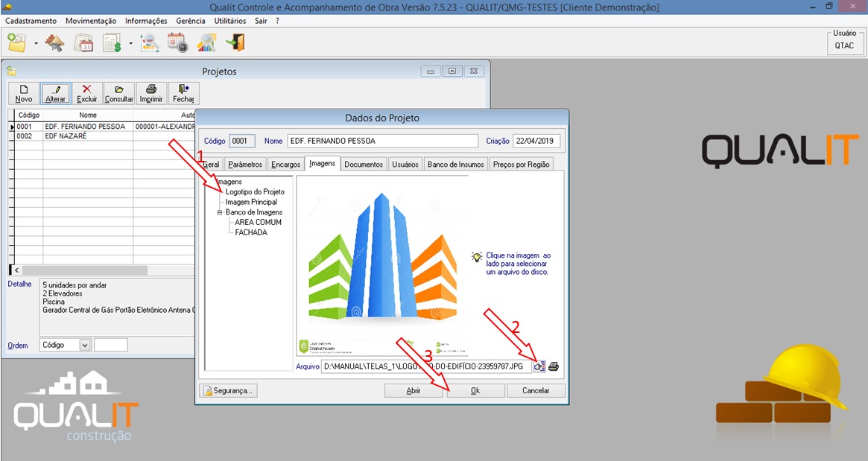Click the Abrir button
Image resolution: width=868 pixels, height=461 pixels.
[414, 391]
